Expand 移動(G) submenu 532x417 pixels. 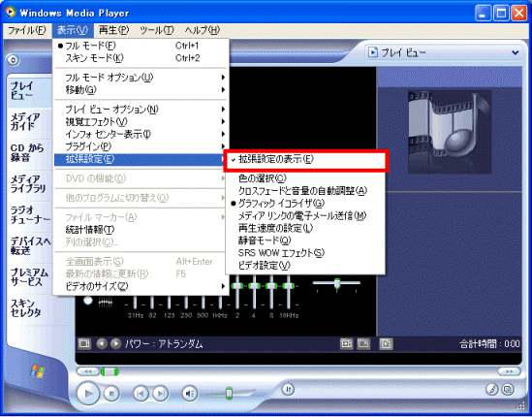coord(141,90)
